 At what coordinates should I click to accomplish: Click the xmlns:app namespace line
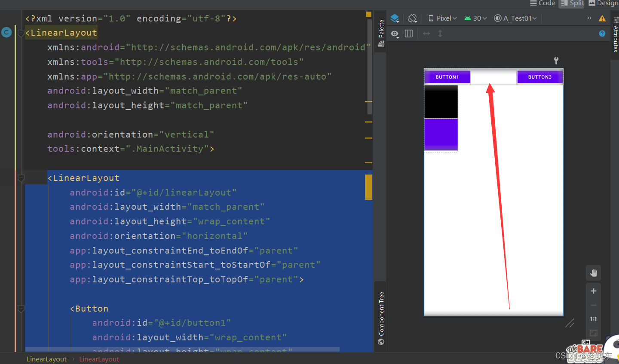(x=189, y=76)
